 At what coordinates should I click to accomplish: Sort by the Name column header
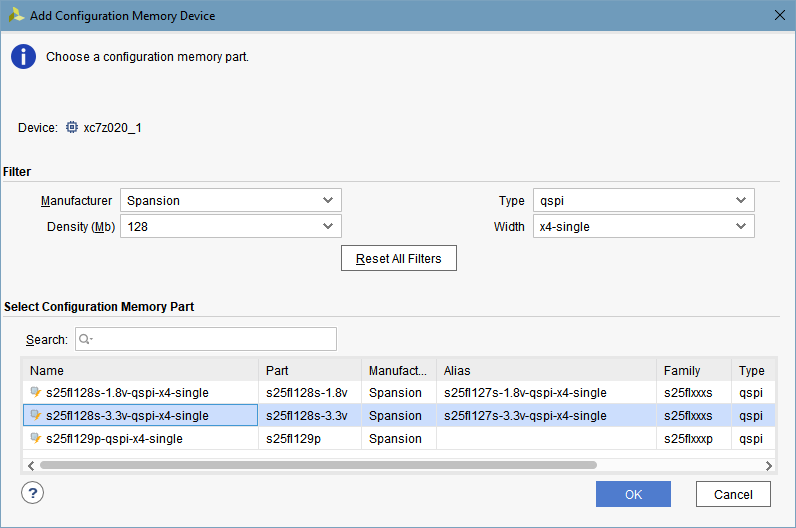pyautogui.click(x=140, y=370)
